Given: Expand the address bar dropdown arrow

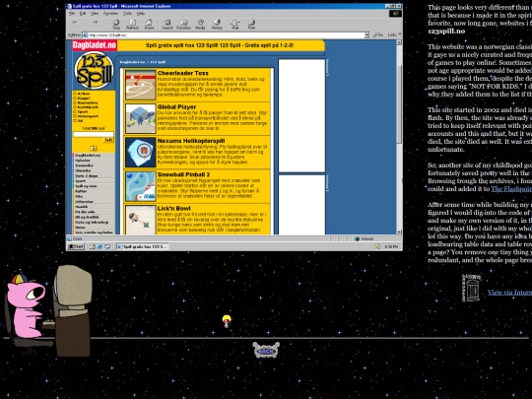Looking at the screenshot, I should [x=366, y=34].
